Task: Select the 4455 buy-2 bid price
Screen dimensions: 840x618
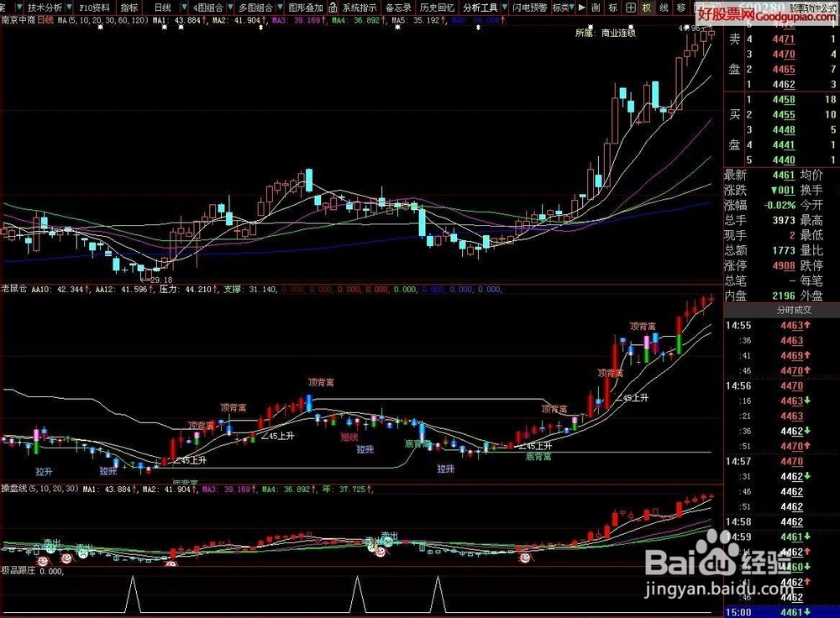Action: pos(783,114)
